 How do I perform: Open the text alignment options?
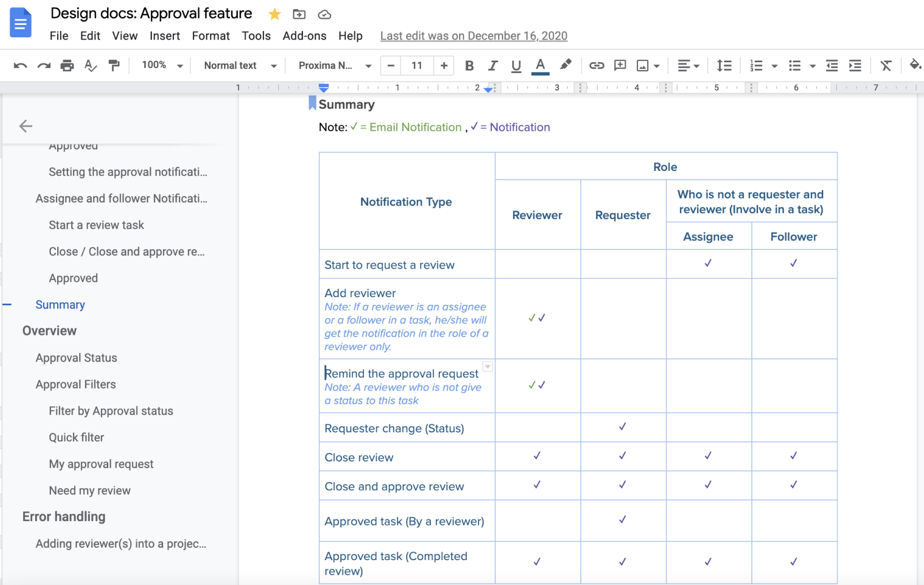pyautogui.click(x=688, y=66)
